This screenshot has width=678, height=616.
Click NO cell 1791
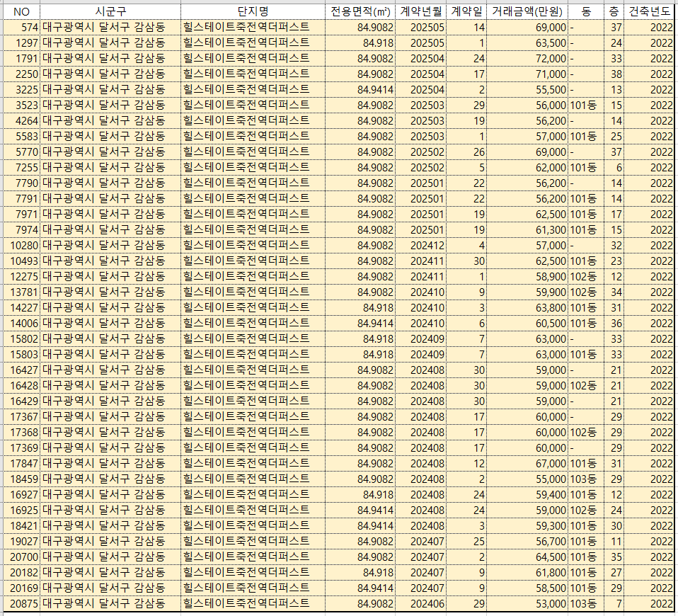tap(22, 58)
